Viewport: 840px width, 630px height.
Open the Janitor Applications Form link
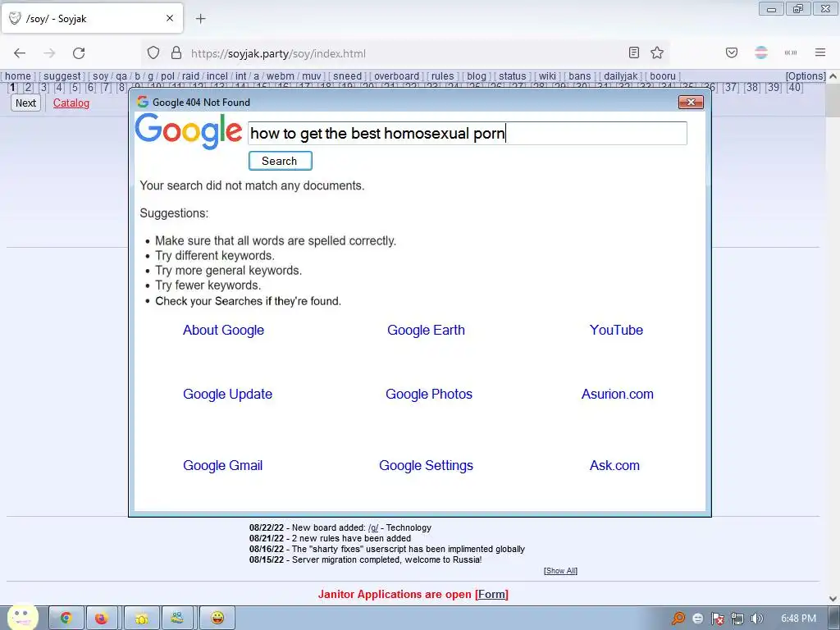(491, 594)
